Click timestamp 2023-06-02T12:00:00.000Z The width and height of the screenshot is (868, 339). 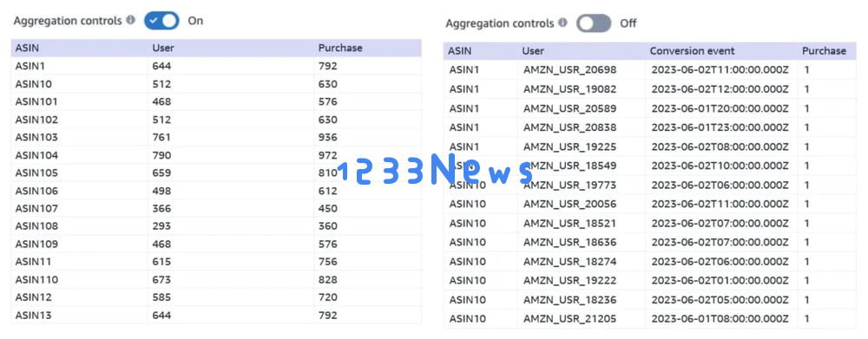coord(720,89)
